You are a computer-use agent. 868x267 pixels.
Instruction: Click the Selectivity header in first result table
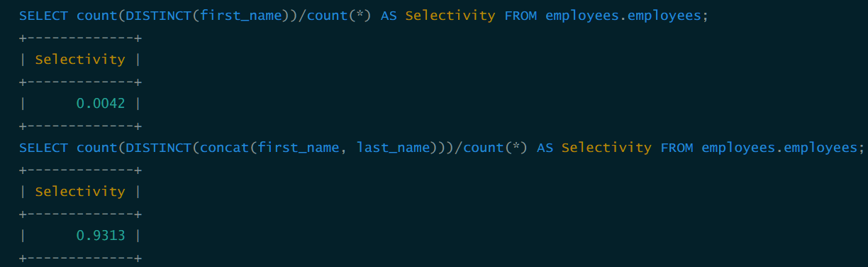pyautogui.click(x=79, y=60)
